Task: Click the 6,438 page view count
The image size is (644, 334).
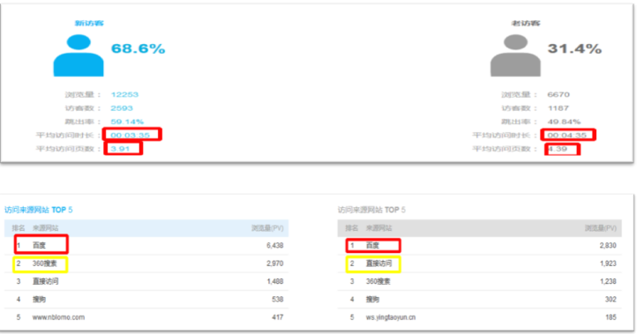Action: point(274,245)
